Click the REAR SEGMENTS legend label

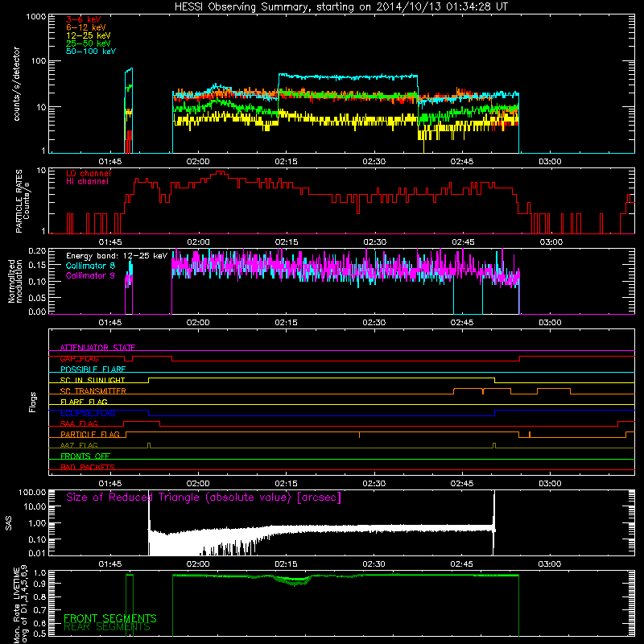click(x=107, y=626)
